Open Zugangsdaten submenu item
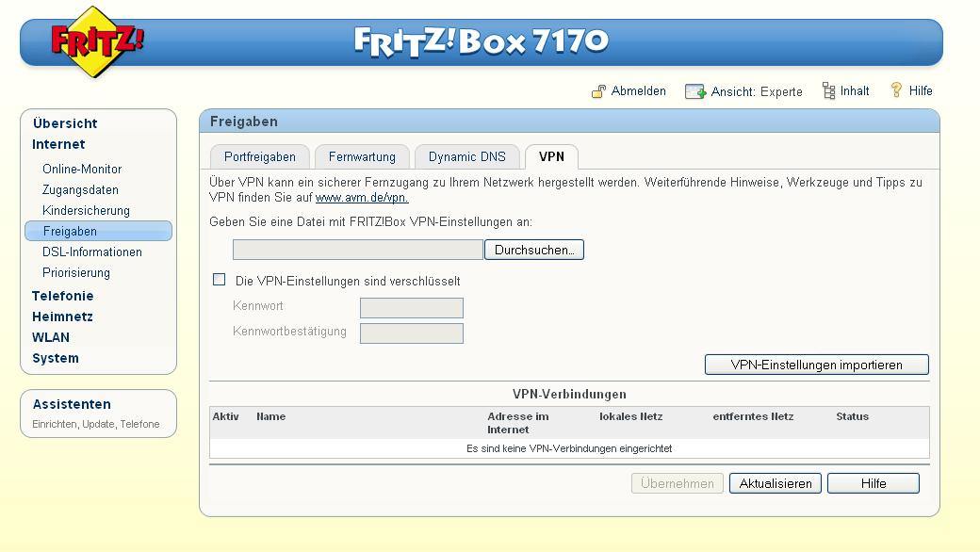The height and width of the screenshot is (552, 980). click(x=80, y=190)
